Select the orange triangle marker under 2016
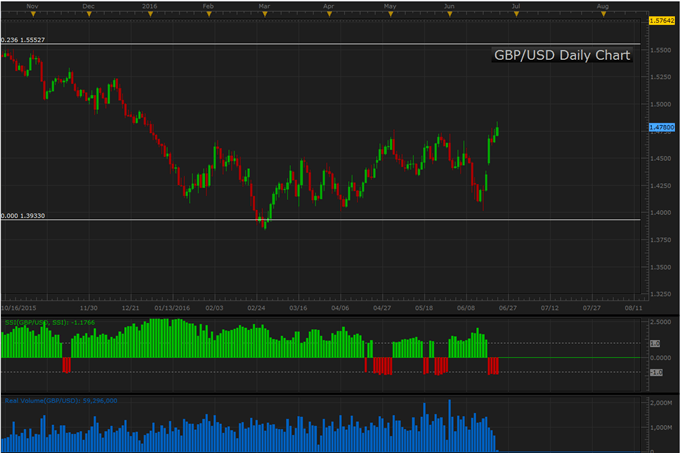This screenshot has width=680, height=453. point(150,14)
